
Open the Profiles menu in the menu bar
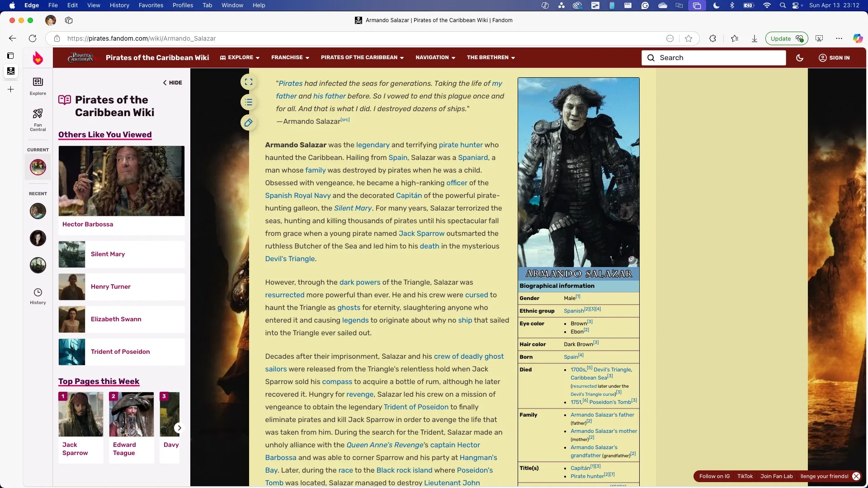click(183, 5)
